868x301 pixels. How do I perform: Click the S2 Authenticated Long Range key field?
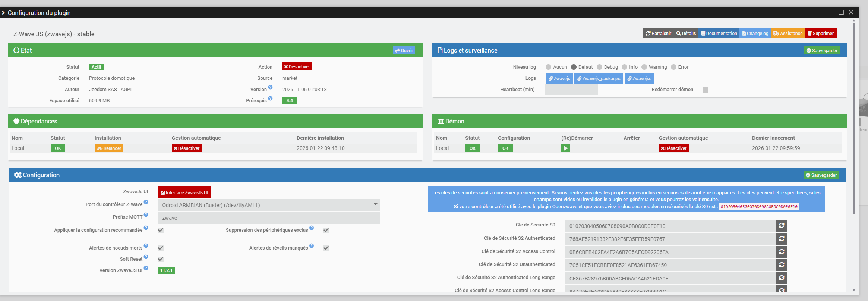[x=670, y=278]
